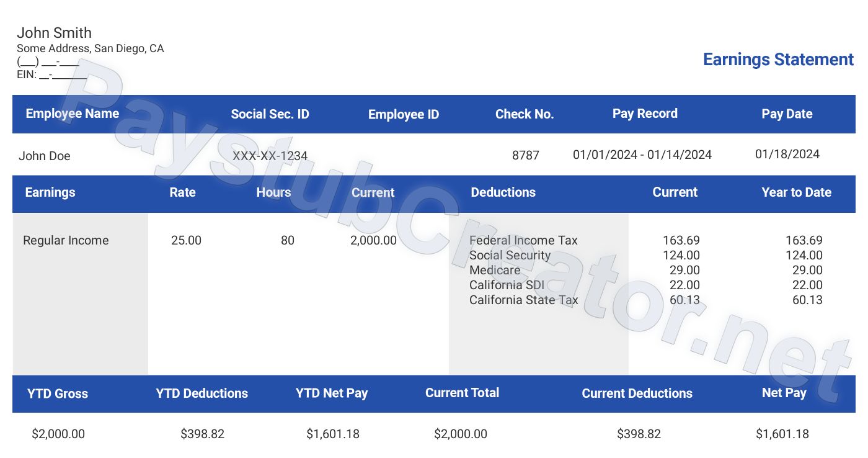The height and width of the screenshot is (458, 868).
Task: Click the YTD Gross value "$2,000.00"
Action: point(58,434)
